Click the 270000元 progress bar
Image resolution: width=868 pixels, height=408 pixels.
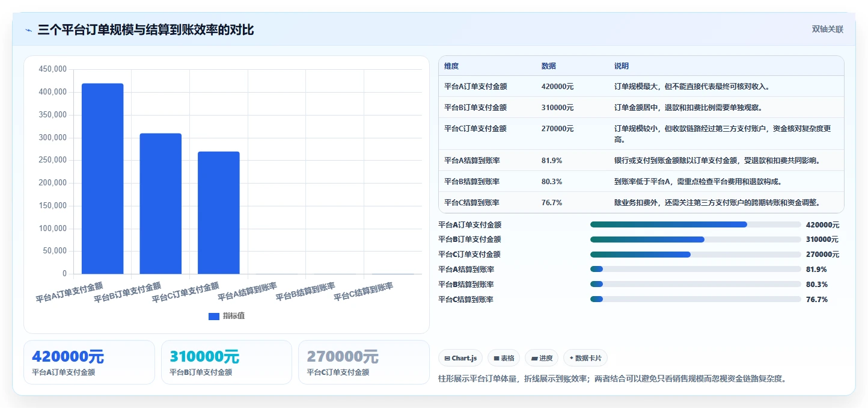click(x=695, y=255)
